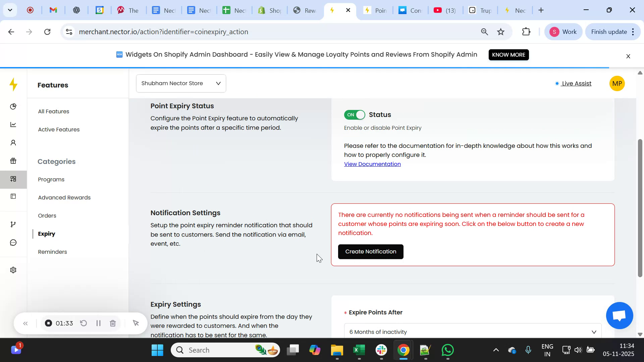
Task: Open the Reminders section
Action: coord(52,252)
